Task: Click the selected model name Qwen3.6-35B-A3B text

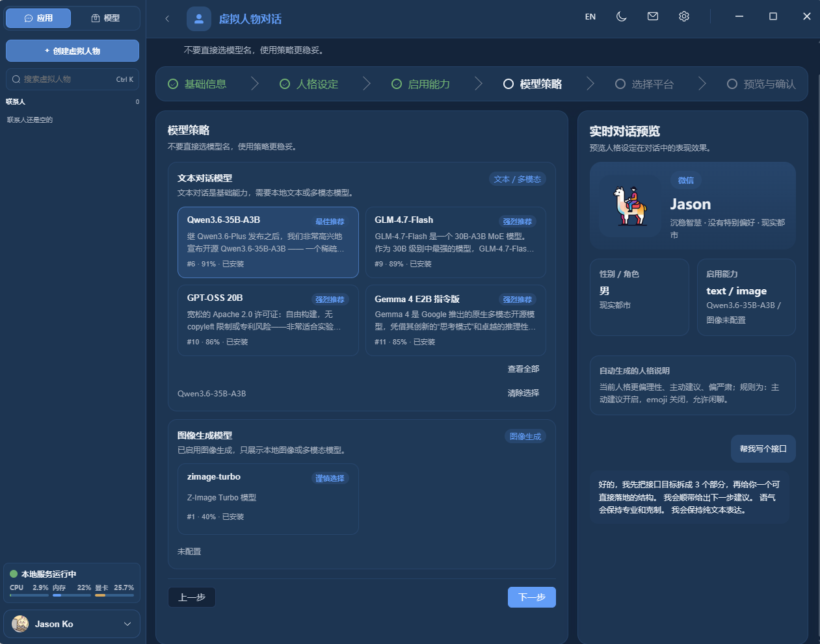Action: [212, 394]
